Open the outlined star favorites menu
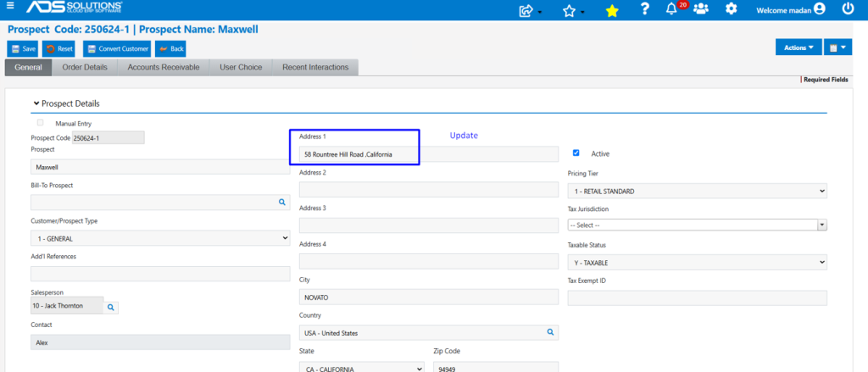Viewport: 868px width, 372px height. (573, 10)
